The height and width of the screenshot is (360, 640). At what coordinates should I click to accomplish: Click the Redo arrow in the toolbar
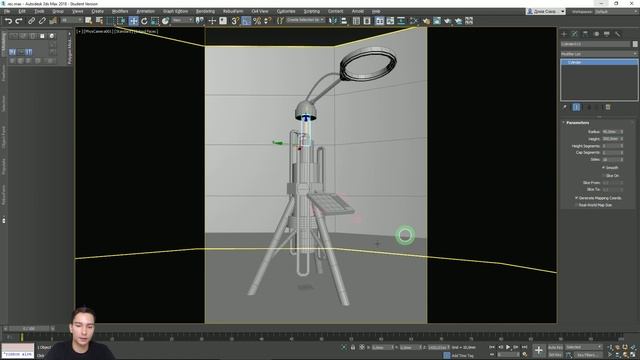click(x=19, y=20)
